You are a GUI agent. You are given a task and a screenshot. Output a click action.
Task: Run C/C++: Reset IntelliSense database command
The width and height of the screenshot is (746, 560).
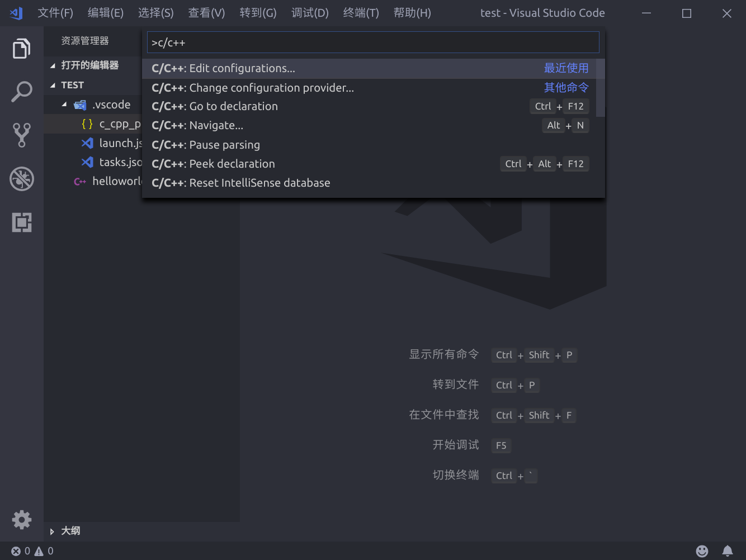coord(369,183)
